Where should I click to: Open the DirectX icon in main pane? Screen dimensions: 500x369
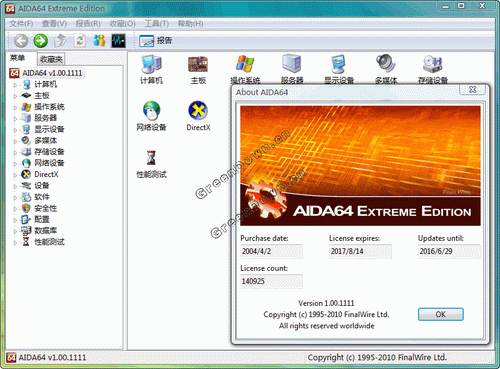[x=198, y=116]
